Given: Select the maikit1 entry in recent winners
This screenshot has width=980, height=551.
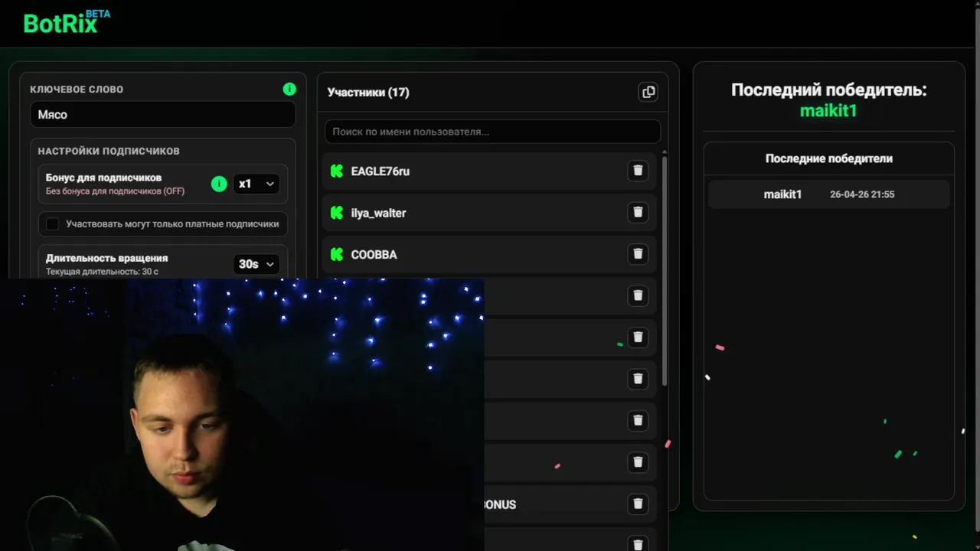Looking at the screenshot, I should coord(828,194).
